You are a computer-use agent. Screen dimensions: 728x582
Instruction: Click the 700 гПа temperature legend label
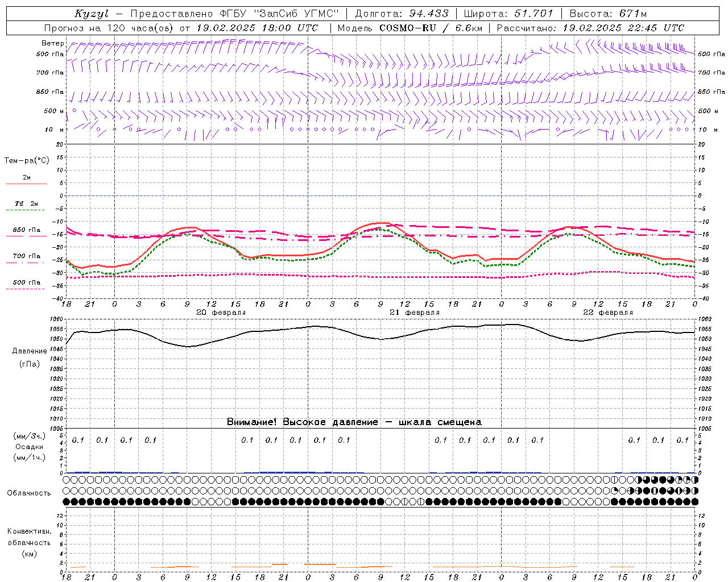click(26, 256)
